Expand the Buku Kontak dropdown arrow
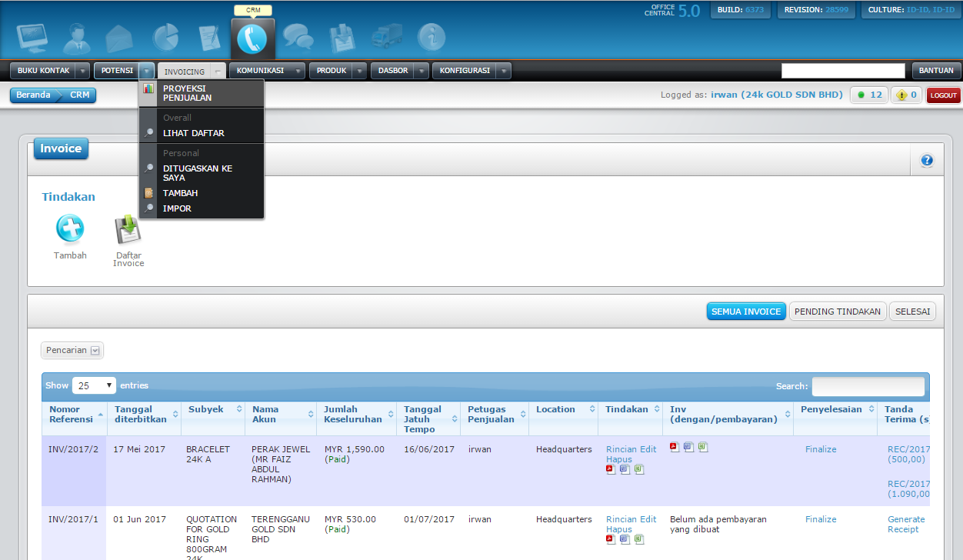 coord(83,71)
